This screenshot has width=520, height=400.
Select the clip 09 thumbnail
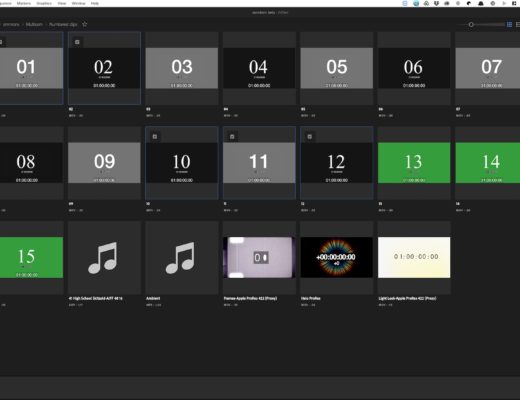coord(104,163)
